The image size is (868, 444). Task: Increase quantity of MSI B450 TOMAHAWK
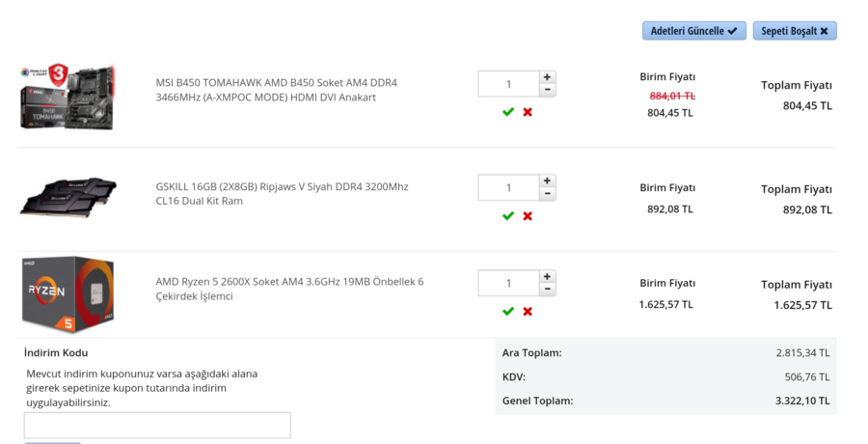[547, 77]
